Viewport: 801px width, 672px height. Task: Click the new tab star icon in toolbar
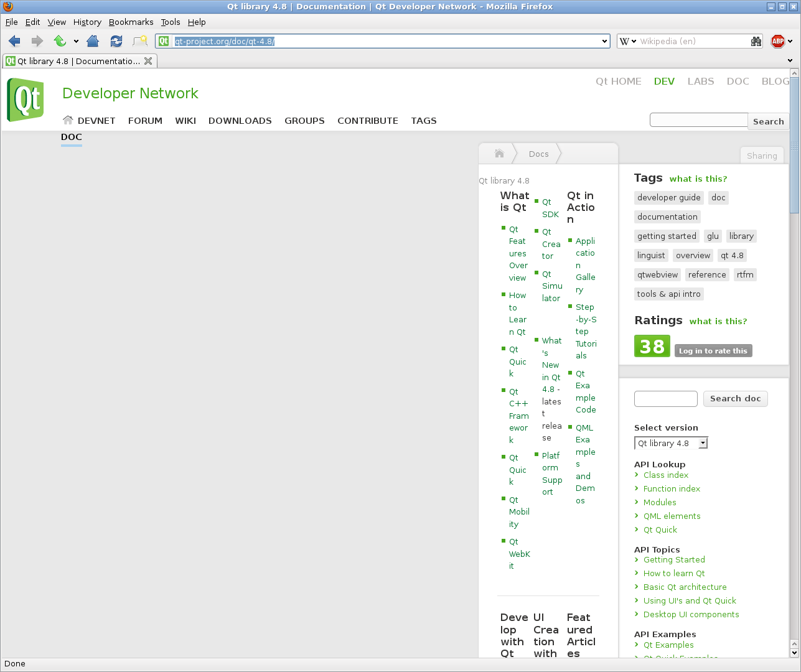pyautogui.click(x=140, y=41)
